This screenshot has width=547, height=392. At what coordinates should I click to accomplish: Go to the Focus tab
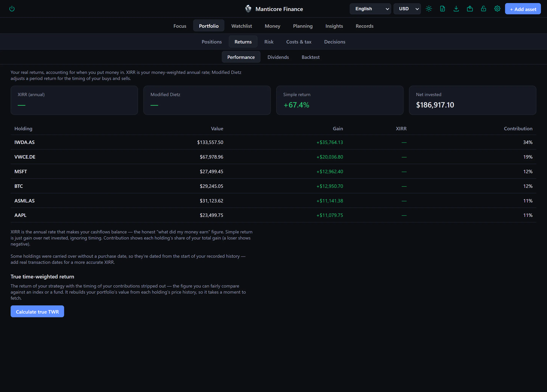tap(180, 26)
